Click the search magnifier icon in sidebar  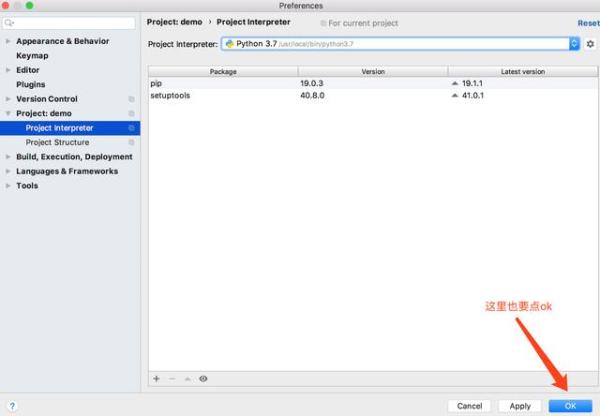point(9,23)
